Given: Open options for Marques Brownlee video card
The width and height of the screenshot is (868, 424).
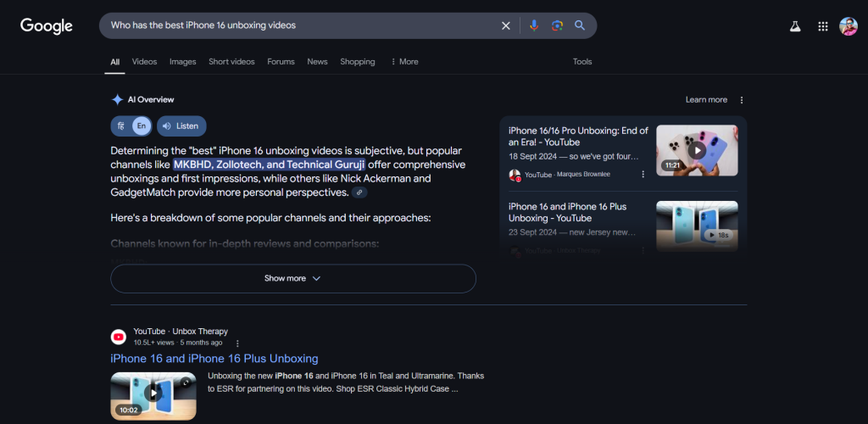Looking at the screenshot, I should [643, 175].
